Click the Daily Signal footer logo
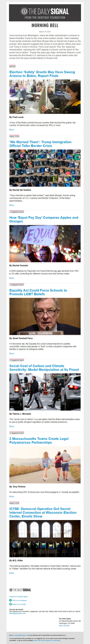 click(x=20, y=590)
